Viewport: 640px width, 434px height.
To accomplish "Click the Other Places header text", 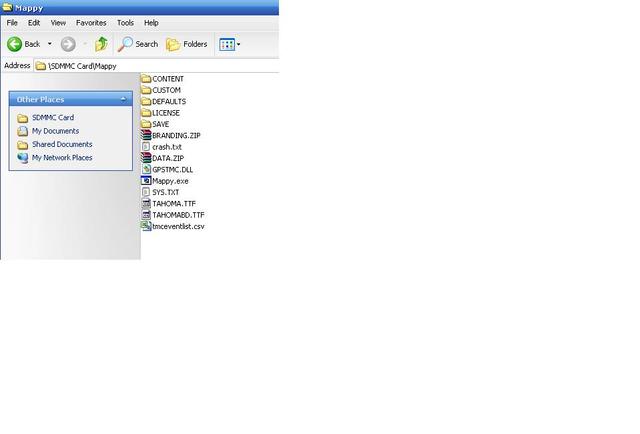I will point(40,100).
